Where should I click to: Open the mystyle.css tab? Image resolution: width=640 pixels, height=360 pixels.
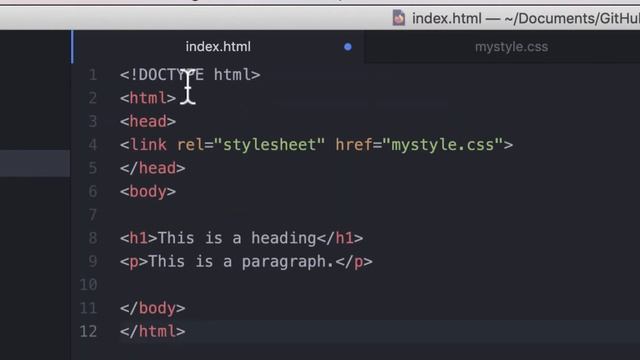tap(511, 47)
